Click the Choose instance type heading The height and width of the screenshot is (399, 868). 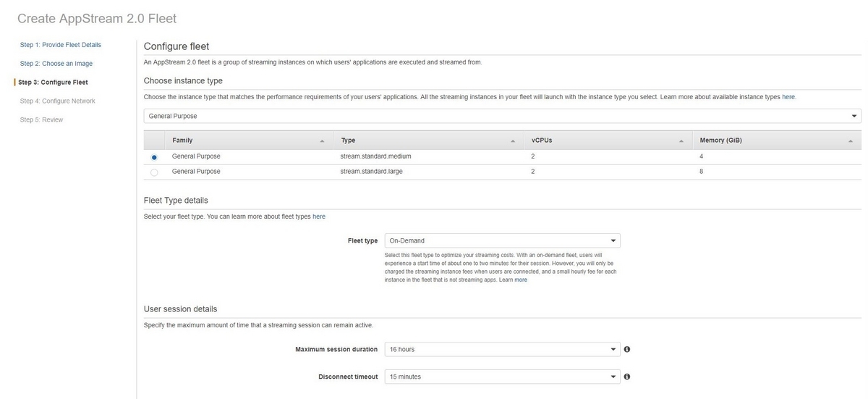pos(183,81)
